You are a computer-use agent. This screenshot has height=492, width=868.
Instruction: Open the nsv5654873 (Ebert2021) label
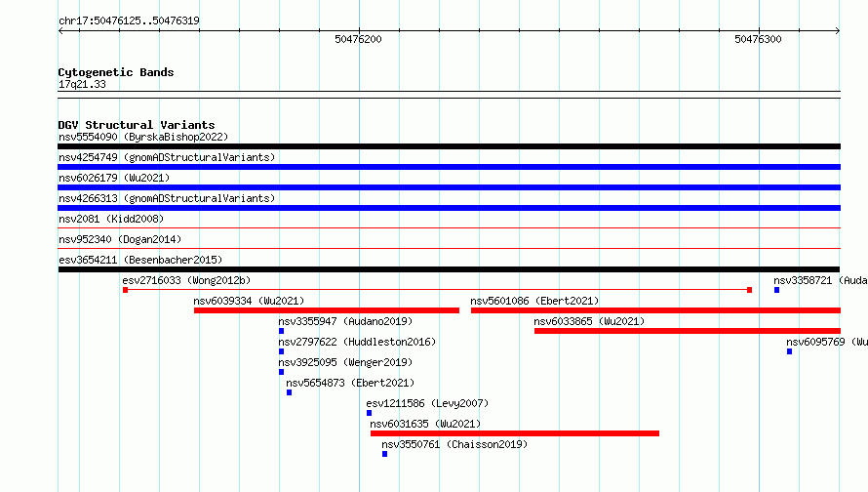point(350,383)
